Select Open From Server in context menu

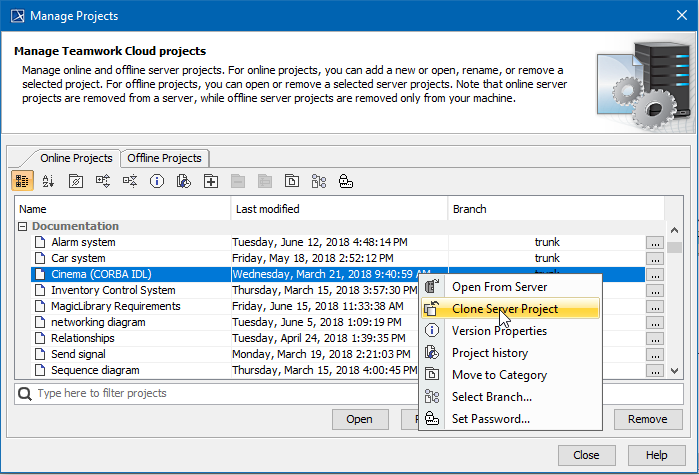(x=499, y=287)
